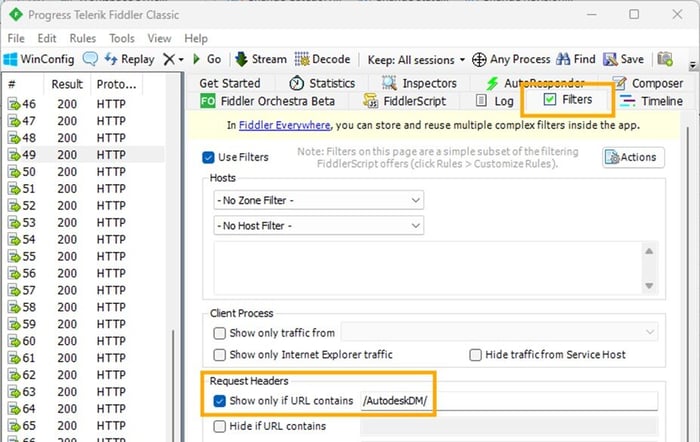Click hosts list scroll down arrow

[649, 286]
